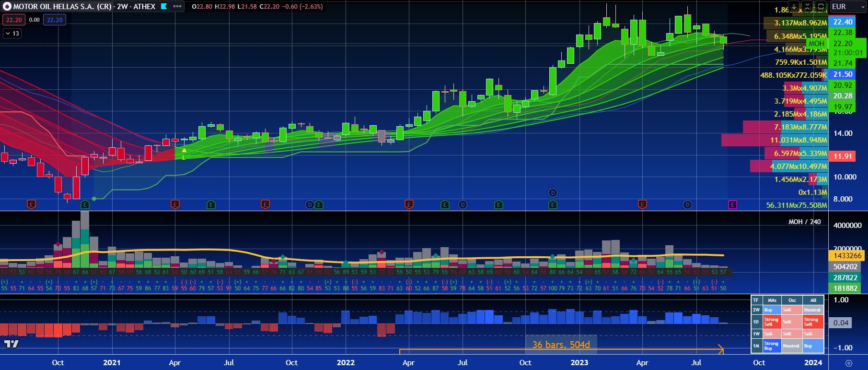
Task: Click the '2024' label on time axis
Action: 813,362
